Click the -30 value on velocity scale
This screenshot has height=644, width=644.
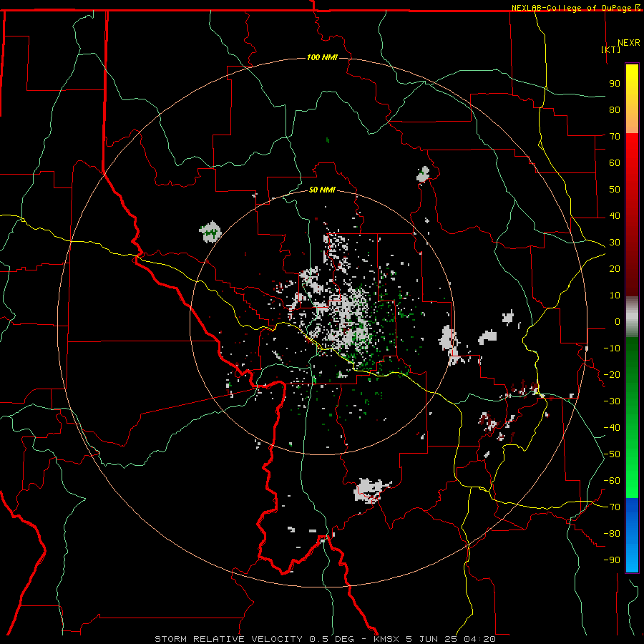612,401
